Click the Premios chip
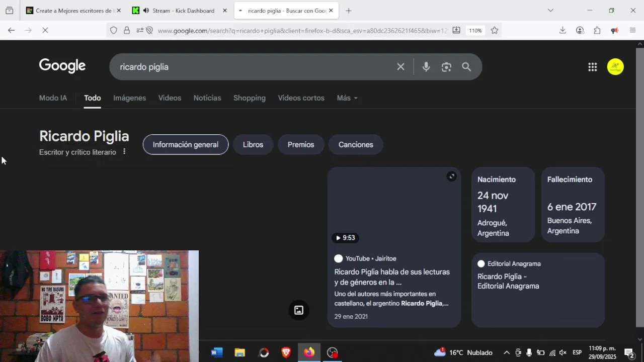Screen dimensions: 644x362 tap(301, 145)
